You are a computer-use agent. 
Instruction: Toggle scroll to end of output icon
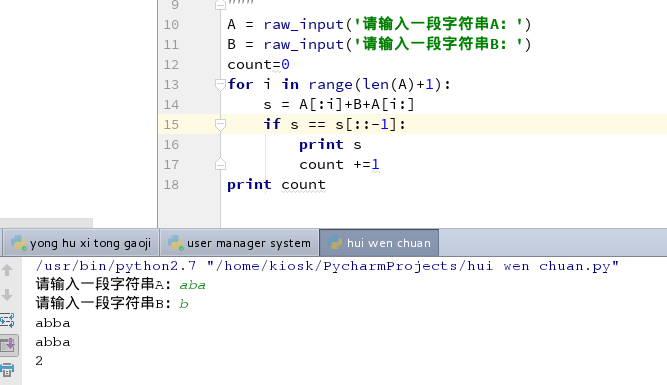(8, 345)
